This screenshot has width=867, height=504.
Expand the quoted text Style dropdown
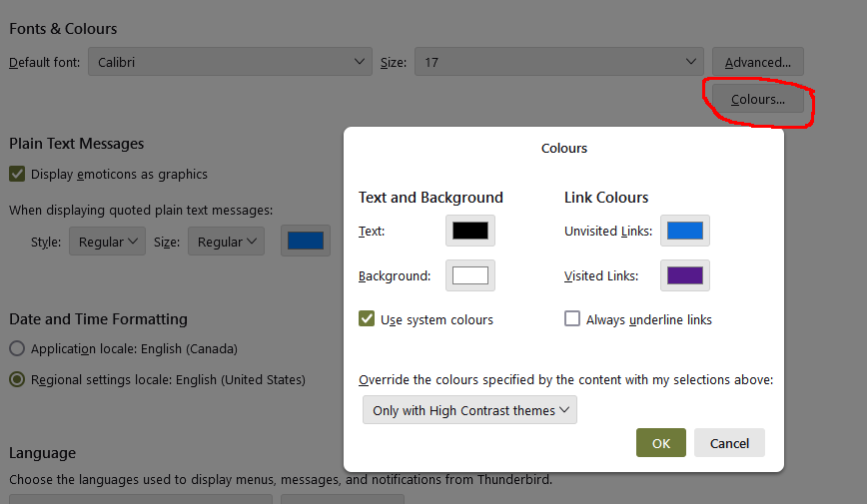point(107,242)
